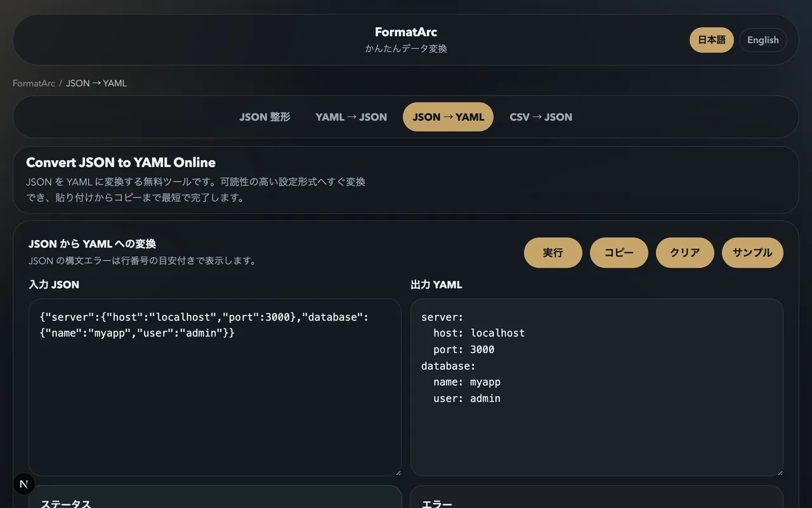
Task: Select the 日本語 language option
Action: 711,40
